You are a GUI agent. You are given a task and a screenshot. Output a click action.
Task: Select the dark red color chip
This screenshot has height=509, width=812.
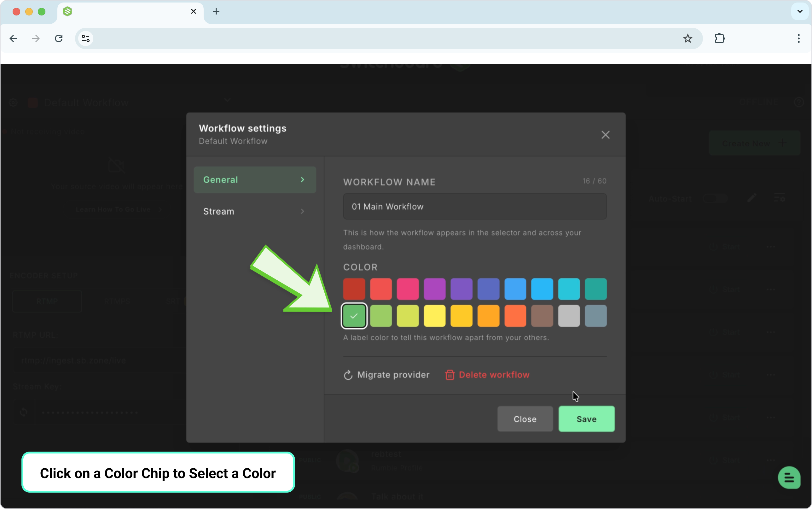tap(354, 289)
